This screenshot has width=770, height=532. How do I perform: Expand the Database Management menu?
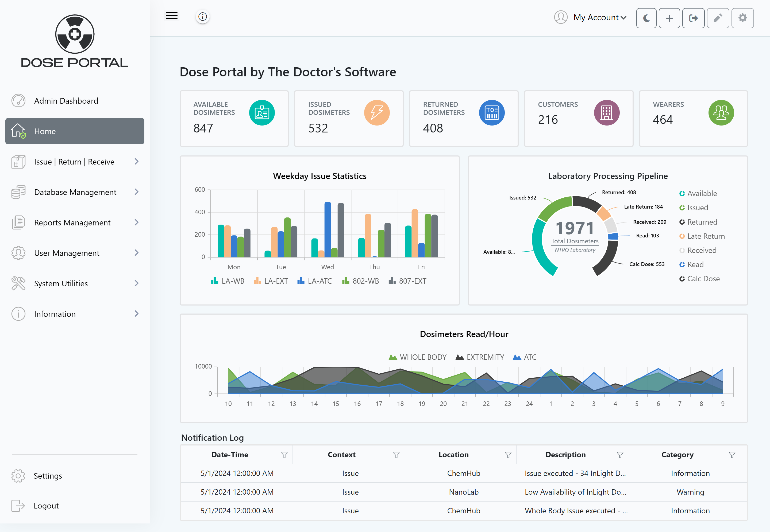75,192
